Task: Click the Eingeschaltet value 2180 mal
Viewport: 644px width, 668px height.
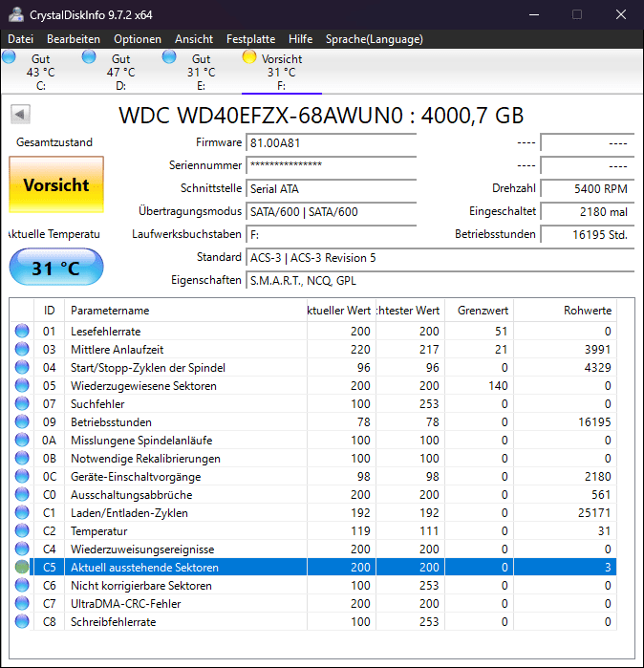Action: pos(588,211)
